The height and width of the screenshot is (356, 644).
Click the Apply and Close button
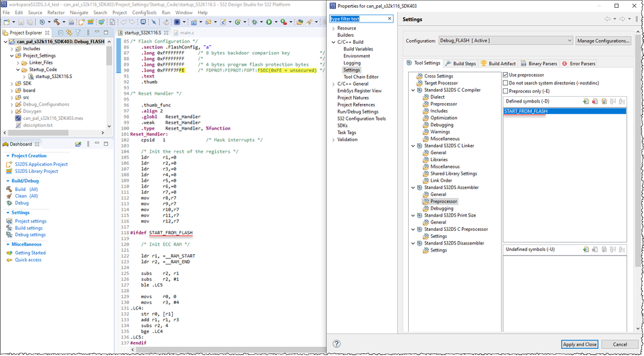pos(579,344)
